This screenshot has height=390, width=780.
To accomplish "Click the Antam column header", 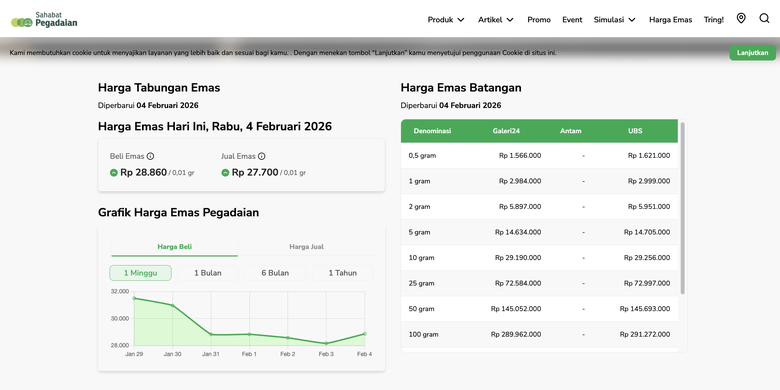I will (x=571, y=131).
